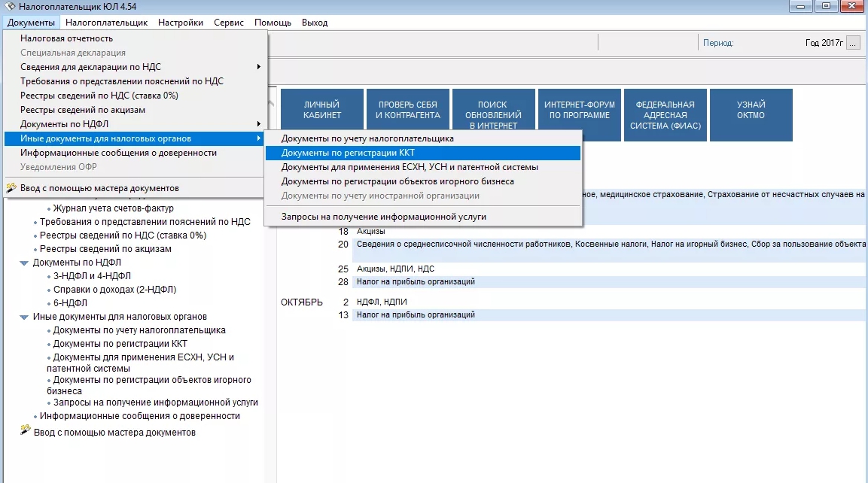868x483 pixels.
Task: Select Справки о доходах (2-НДФЛ) in tree
Action: pos(114,290)
